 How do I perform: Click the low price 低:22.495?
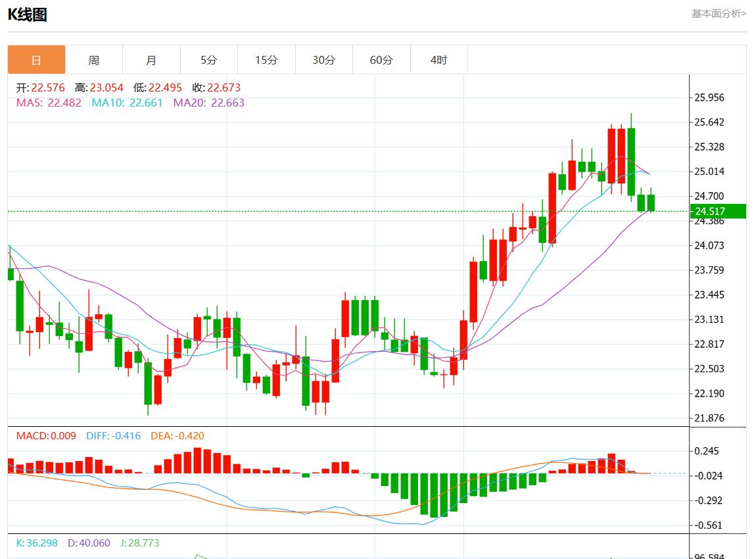[x=158, y=87]
